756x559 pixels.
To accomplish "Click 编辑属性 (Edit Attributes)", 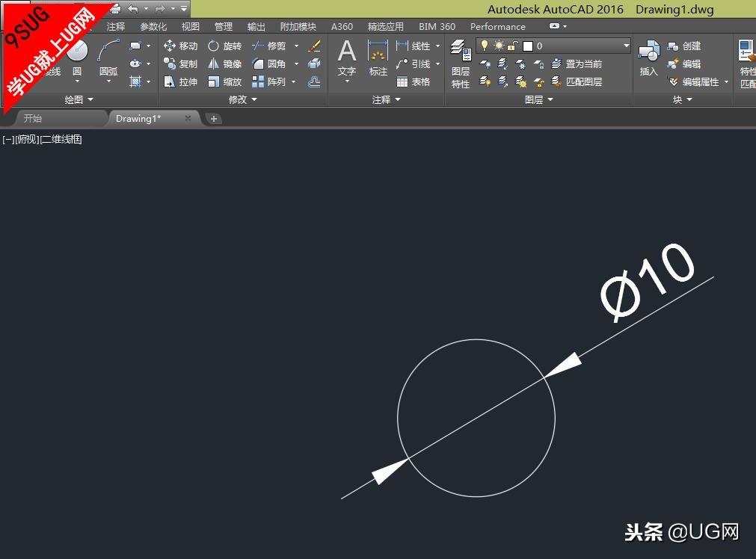I will (694, 81).
